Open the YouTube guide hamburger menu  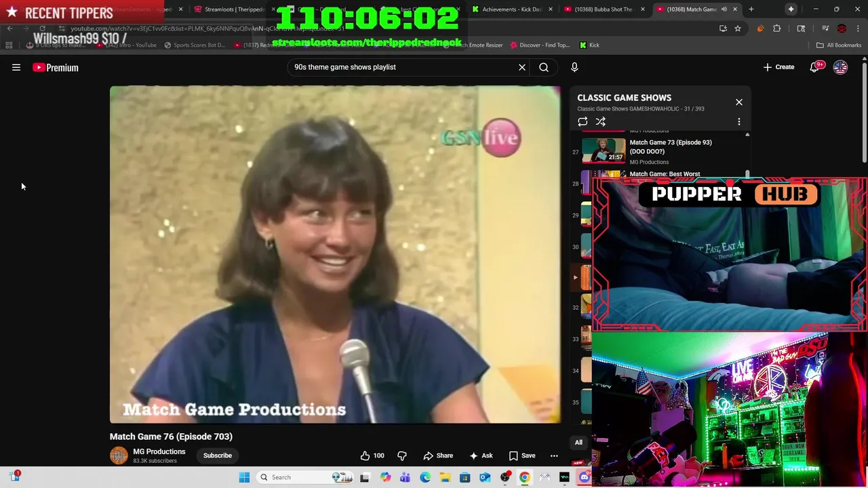point(16,67)
